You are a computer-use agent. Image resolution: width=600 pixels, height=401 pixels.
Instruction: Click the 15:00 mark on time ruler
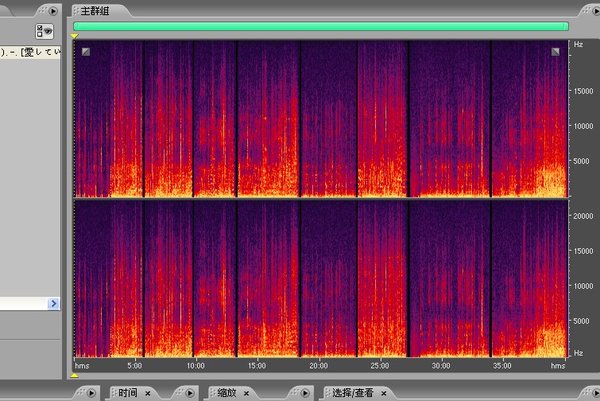tap(257, 366)
